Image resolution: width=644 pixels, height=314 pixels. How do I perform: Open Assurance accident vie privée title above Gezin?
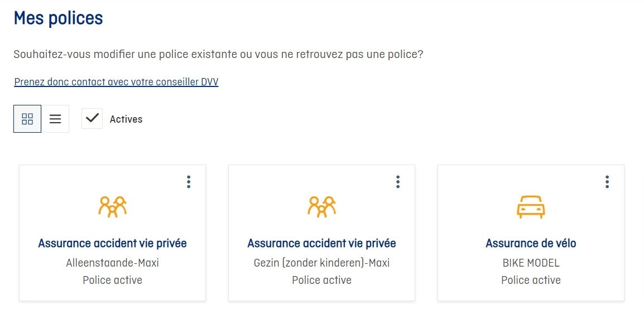pos(321,243)
